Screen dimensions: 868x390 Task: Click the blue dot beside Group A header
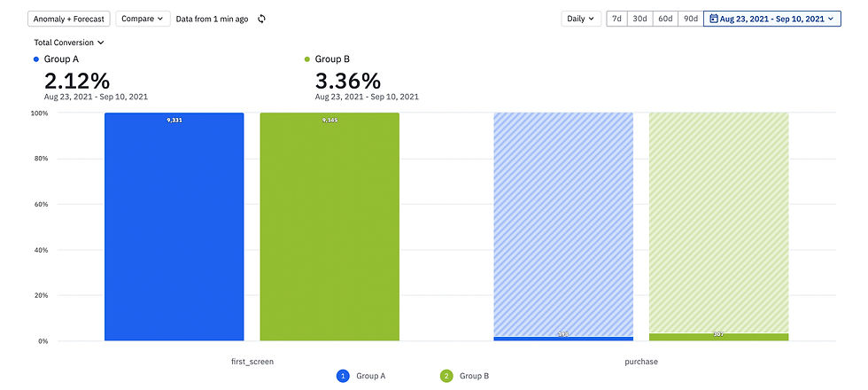36,59
